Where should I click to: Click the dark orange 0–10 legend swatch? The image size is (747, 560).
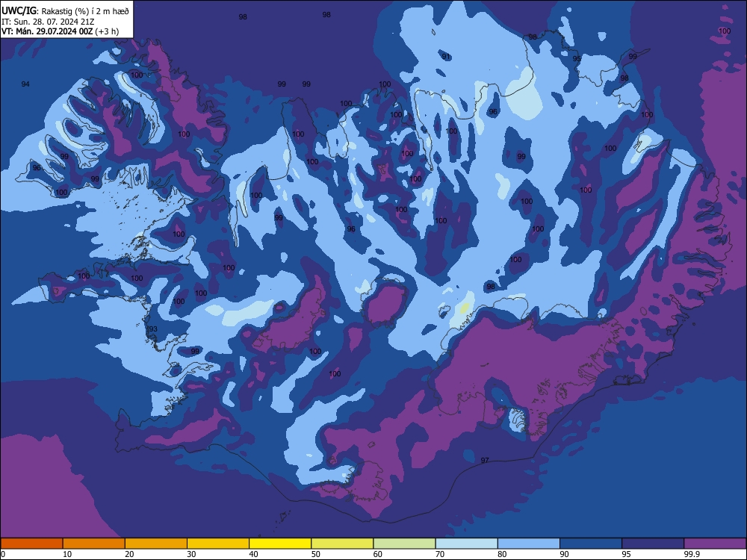(31, 544)
